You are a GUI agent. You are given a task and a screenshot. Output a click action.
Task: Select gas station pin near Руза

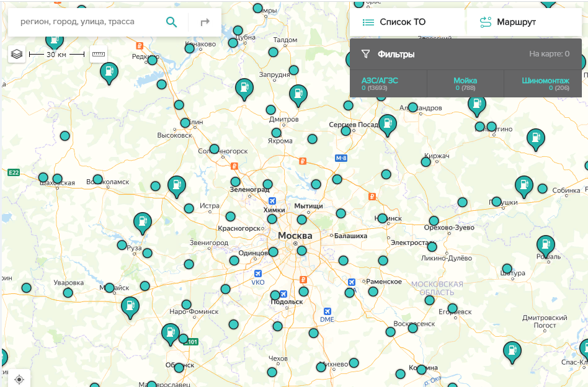click(x=143, y=222)
